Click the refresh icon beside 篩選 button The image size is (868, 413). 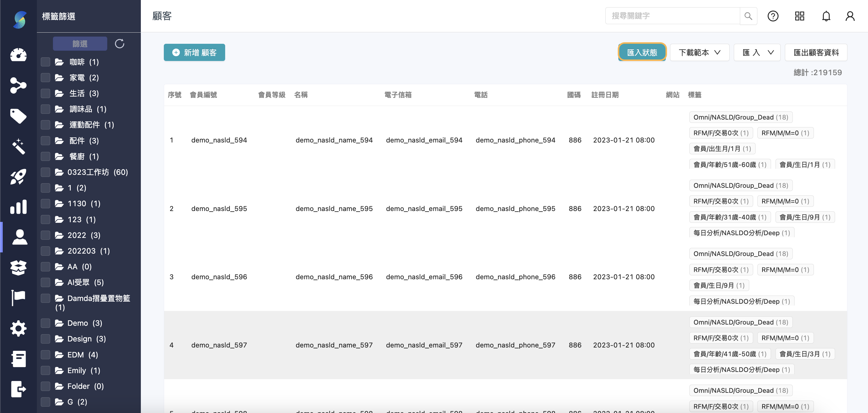(x=120, y=43)
